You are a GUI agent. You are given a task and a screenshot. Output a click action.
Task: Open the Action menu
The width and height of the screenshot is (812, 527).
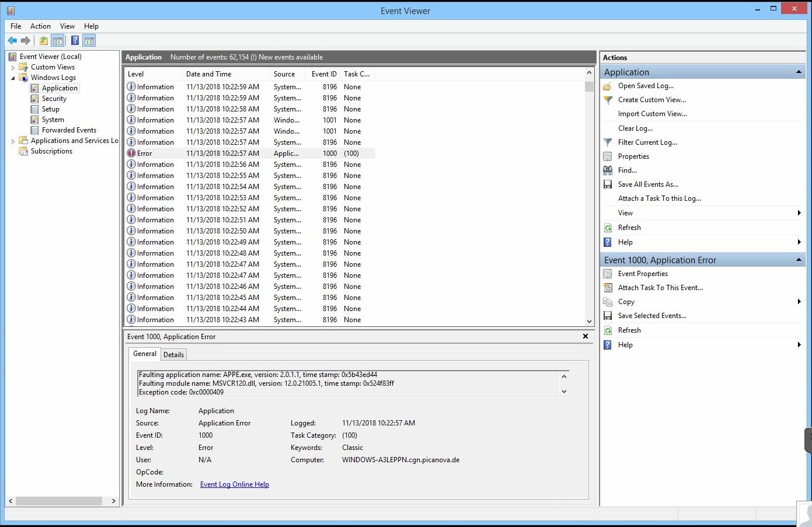click(40, 26)
